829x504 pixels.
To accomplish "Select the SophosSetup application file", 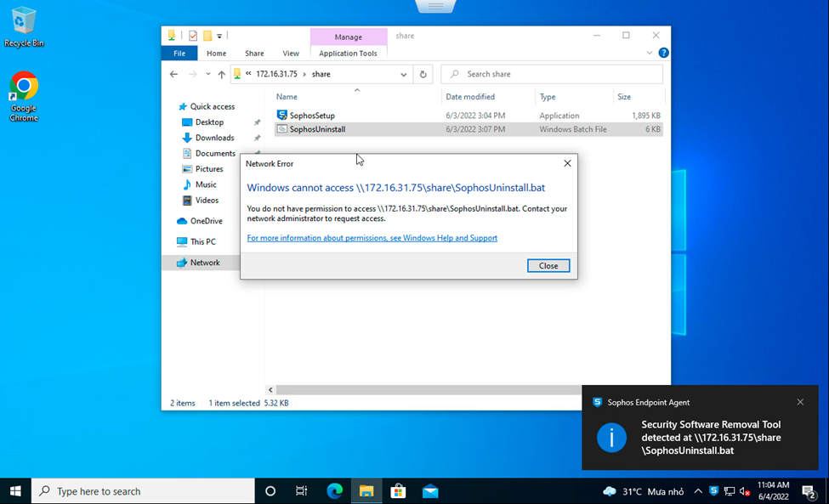I will [x=312, y=116].
